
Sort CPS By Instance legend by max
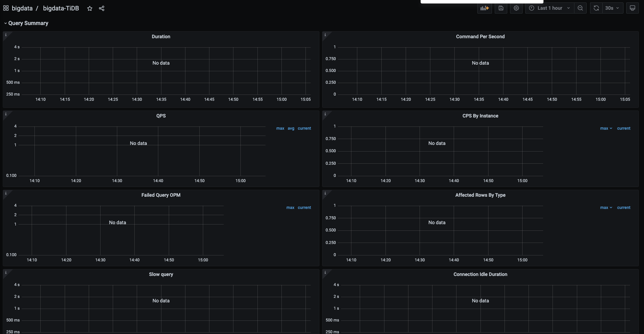click(x=604, y=128)
